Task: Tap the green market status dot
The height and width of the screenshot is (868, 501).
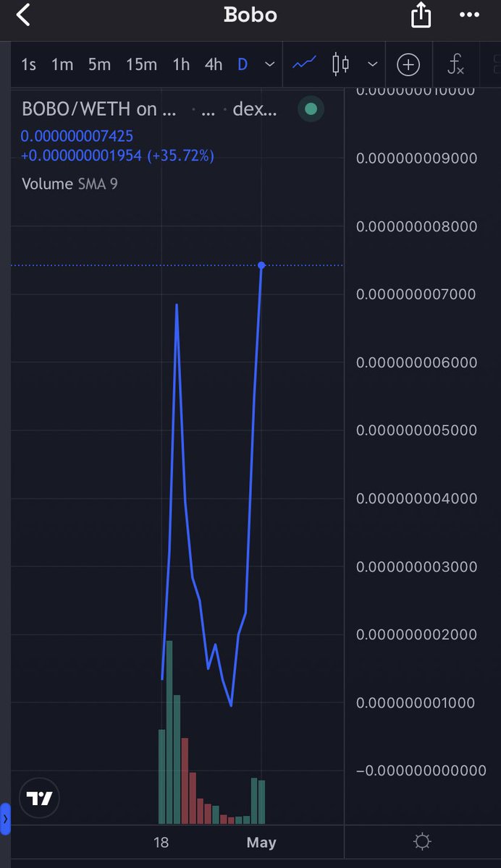Action: pyautogui.click(x=311, y=109)
